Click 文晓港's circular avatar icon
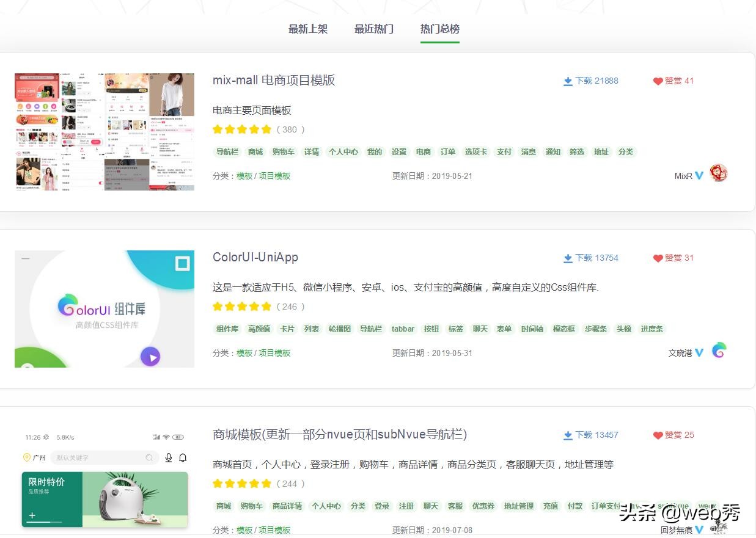Viewport: 756px width, 538px height. 719,350
